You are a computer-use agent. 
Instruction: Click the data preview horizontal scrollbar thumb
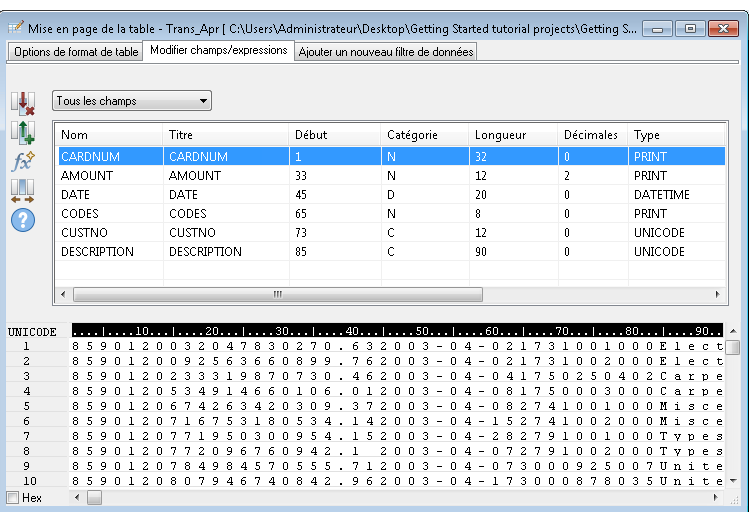(95, 497)
